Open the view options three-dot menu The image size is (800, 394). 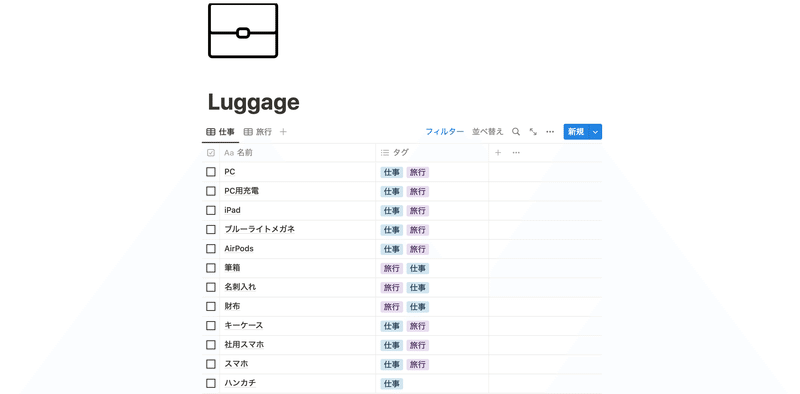coord(550,132)
